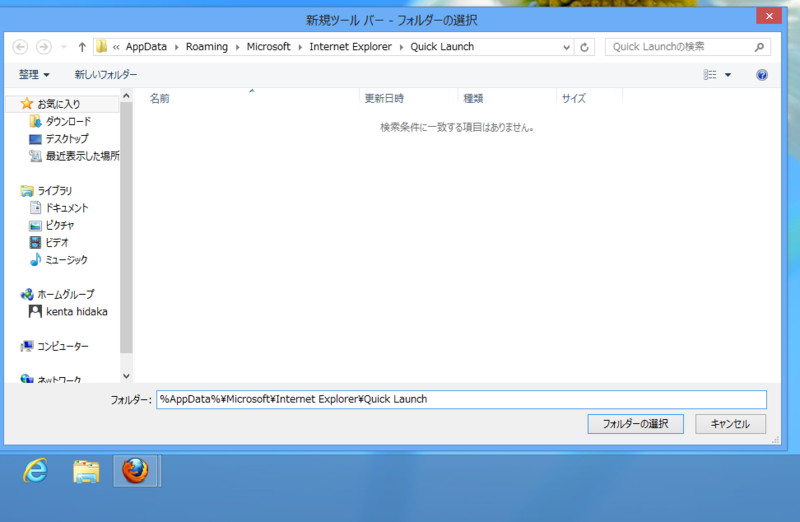This screenshot has height=522, width=800.
Task: Select Internet Explorer in the breadcrumb path
Action: [x=351, y=46]
